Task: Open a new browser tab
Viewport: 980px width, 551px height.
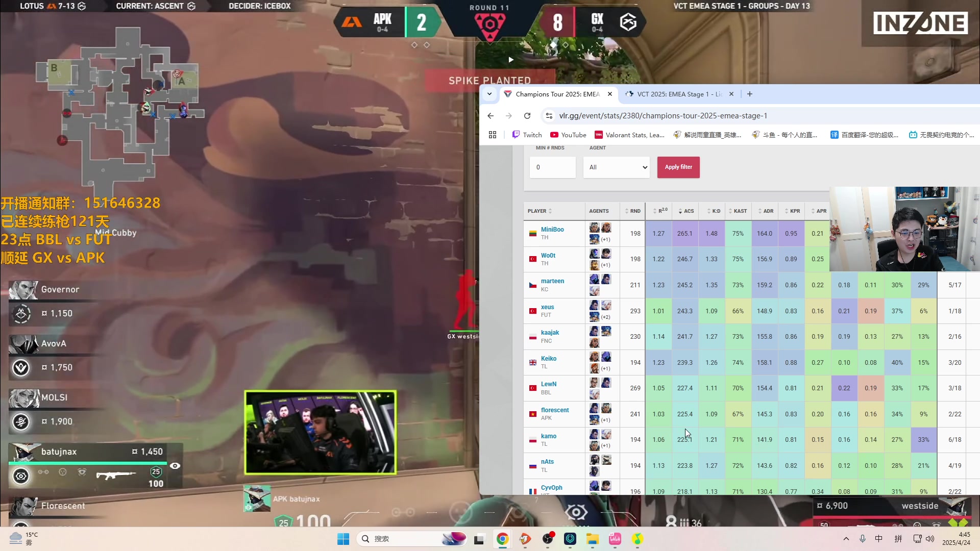Action: click(x=749, y=94)
